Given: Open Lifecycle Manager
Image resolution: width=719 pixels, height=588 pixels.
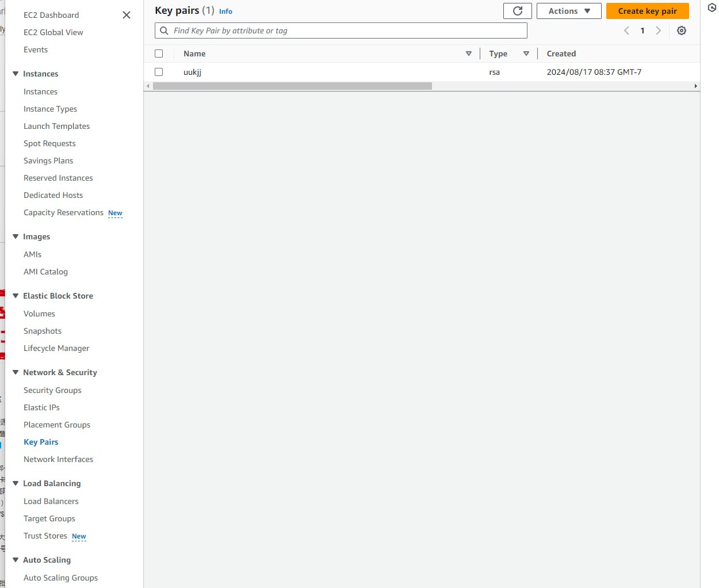Looking at the screenshot, I should [56, 348].
